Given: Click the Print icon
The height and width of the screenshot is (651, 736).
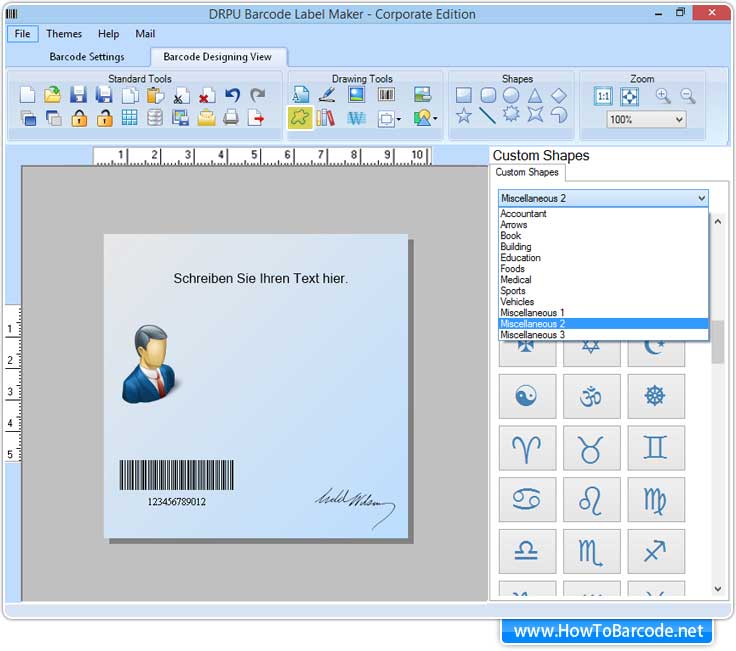Looking at the screenshot, I should coord(231,117).
